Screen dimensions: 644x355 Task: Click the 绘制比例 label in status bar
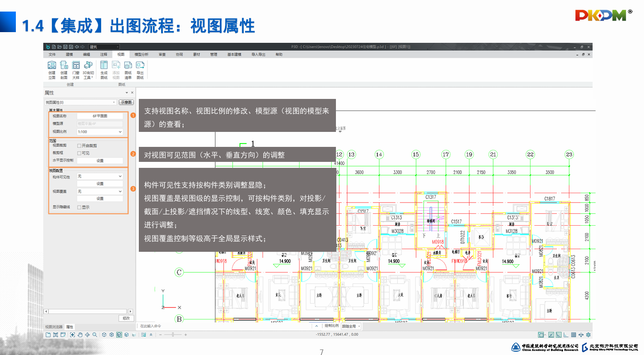point(331,326)
